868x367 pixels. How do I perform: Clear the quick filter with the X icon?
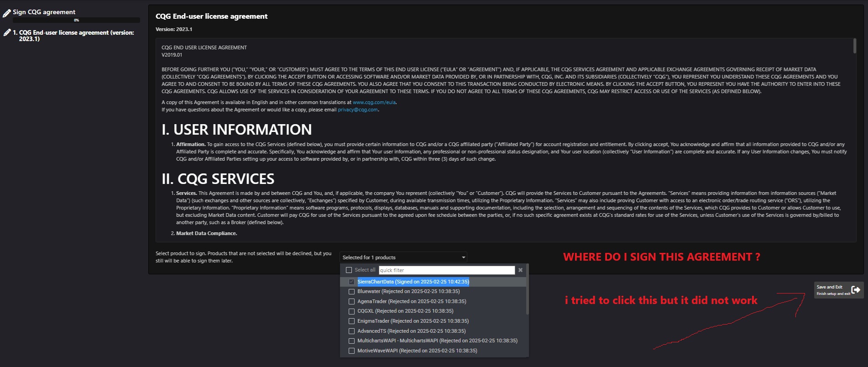(520, 270)
